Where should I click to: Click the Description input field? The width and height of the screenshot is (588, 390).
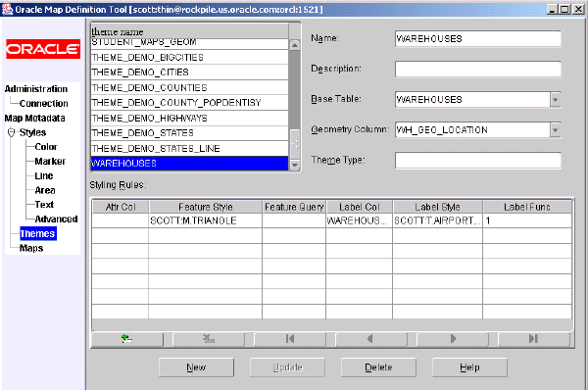coord(478,69)
